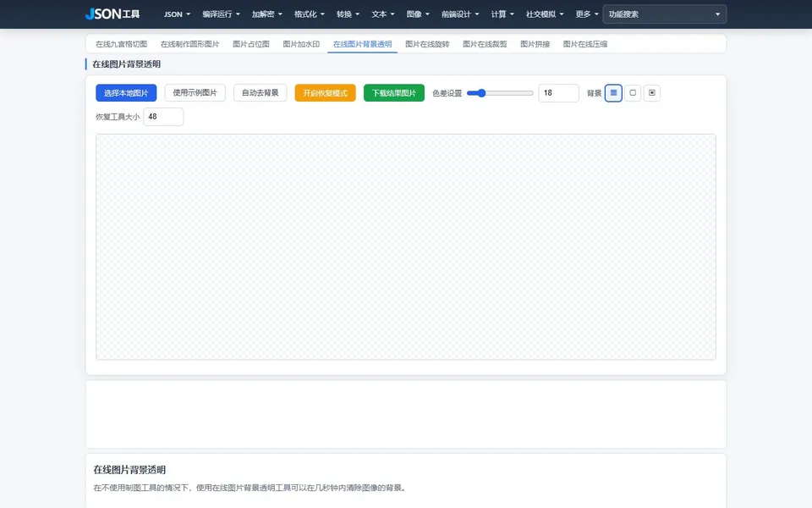This screenshot has height=508, width=812.
Task: Click the 在线图片背景透明 bottom heading text
Action: pos(129,470)
